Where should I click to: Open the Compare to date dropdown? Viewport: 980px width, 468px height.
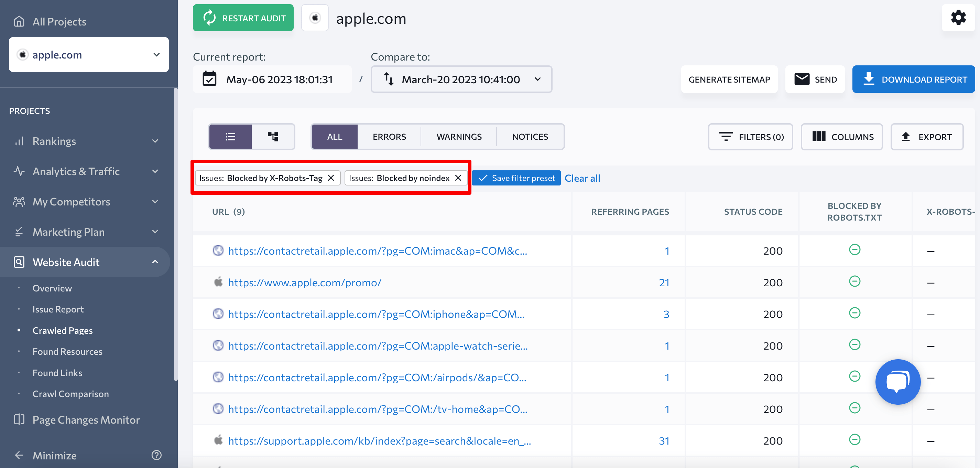461,79
